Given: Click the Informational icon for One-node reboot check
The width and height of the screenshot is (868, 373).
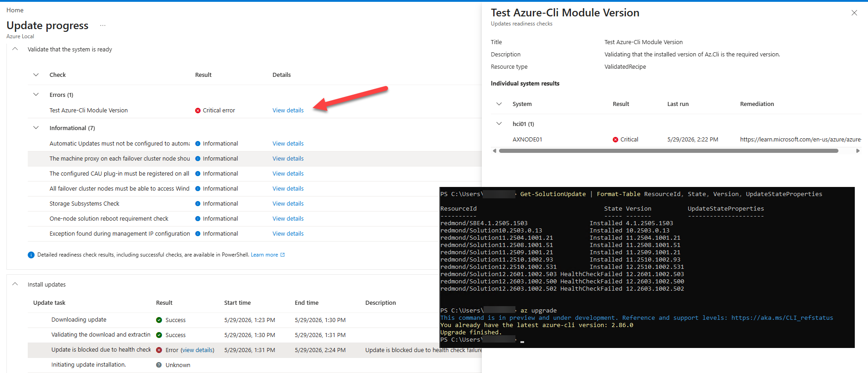Looking at the screenshot, I should [x=198, y=218].
